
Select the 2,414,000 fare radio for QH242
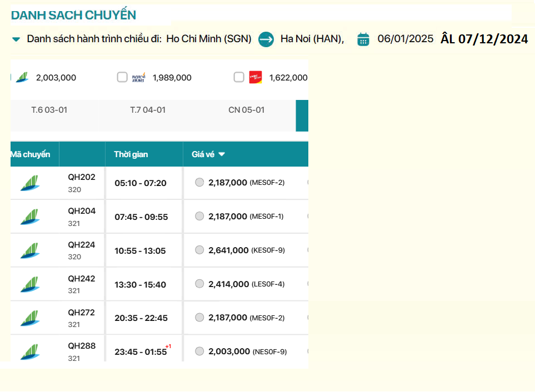tap(199, 283)
